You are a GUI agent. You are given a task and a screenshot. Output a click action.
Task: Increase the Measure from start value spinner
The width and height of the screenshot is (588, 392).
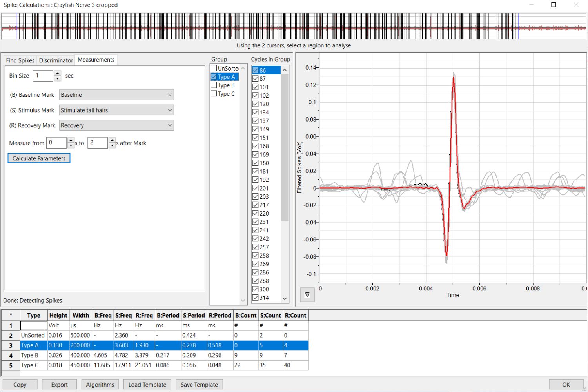[71, 140]
